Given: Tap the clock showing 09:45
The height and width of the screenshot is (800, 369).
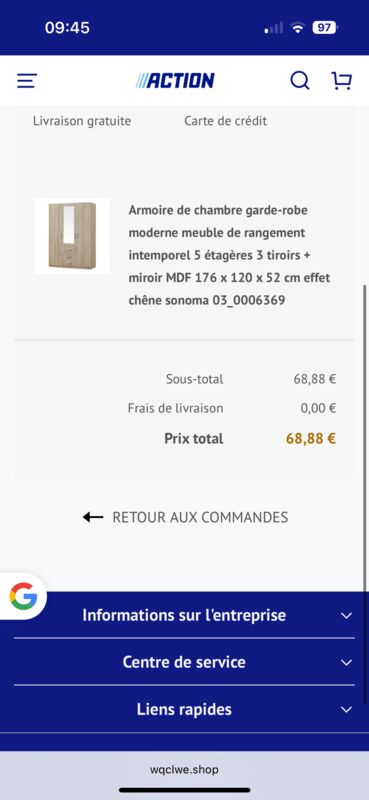Looking at the screenshot, I should tap(67, 28).
